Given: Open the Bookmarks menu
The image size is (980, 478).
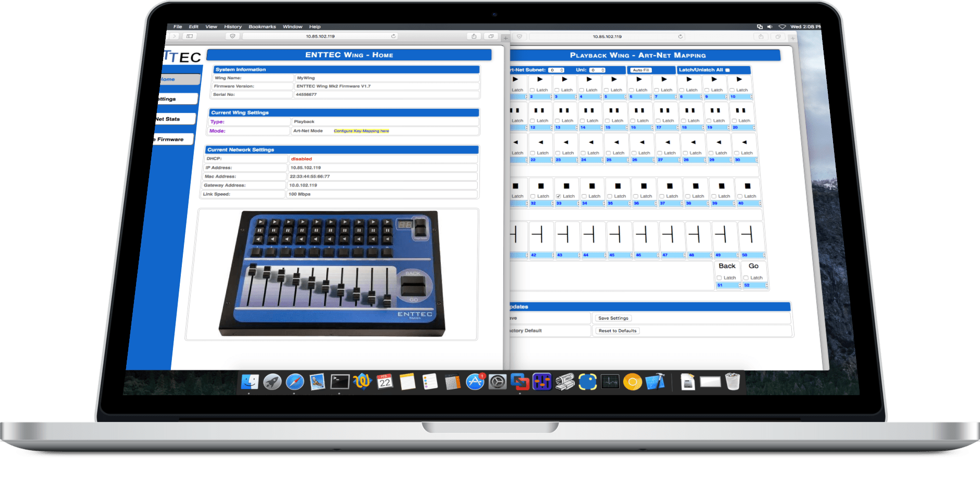Looking at the screenshot, I should (x=262, y=27).
